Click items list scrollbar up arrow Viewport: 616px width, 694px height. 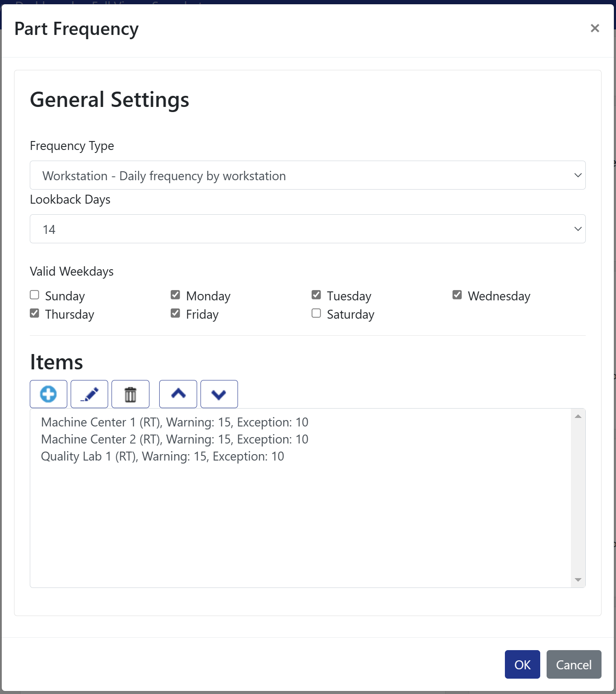pos(578,416)
